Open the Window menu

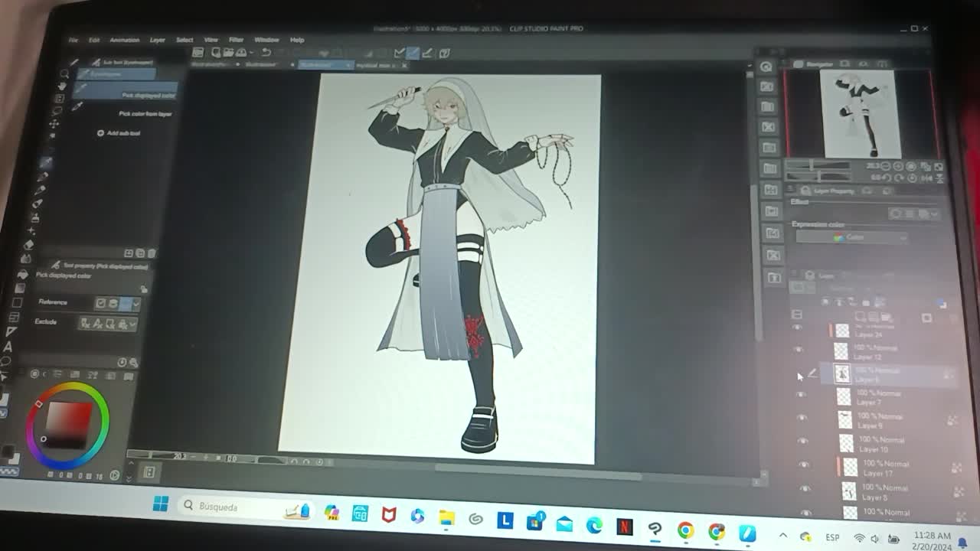point(266,40)
